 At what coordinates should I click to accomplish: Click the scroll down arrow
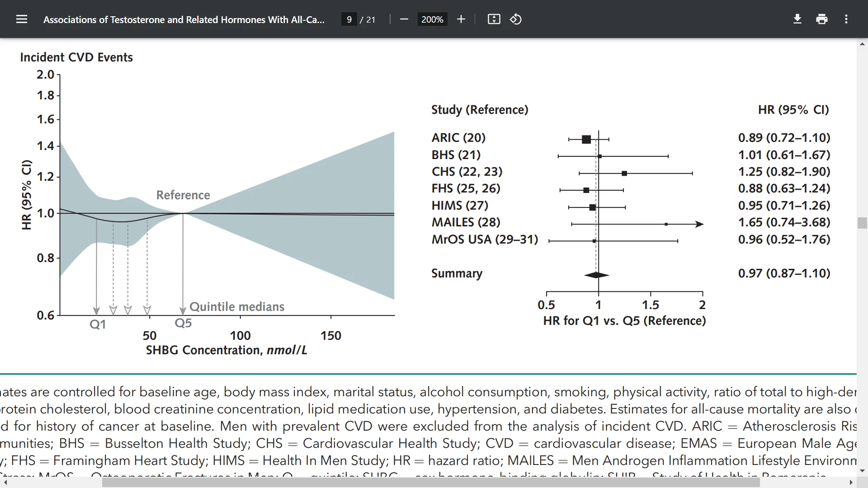click(862, 471)
